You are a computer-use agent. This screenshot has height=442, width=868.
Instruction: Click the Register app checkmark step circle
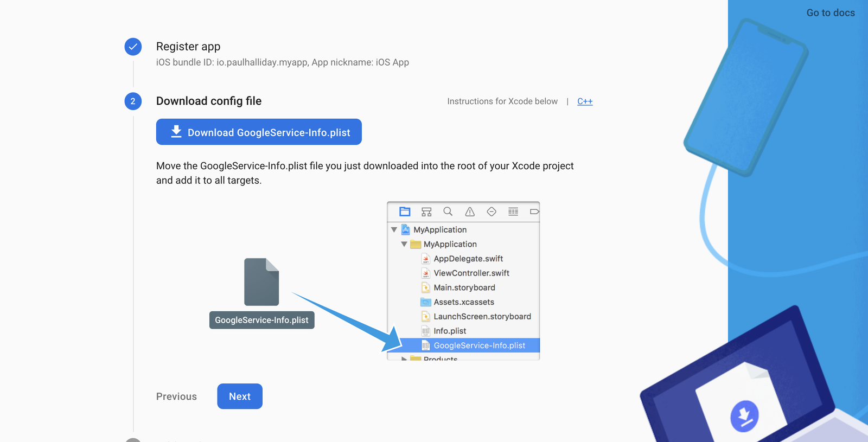click(x=133, y=47)
